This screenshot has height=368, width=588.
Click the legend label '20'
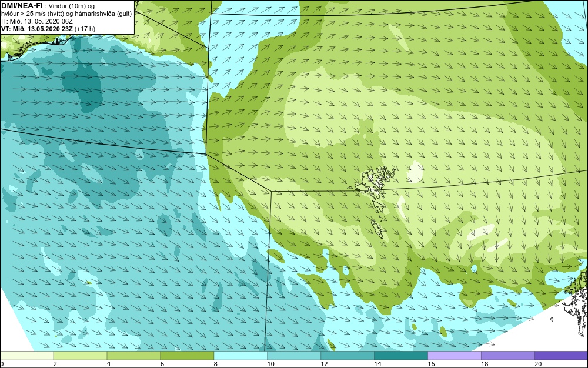(x=538, y=364)
